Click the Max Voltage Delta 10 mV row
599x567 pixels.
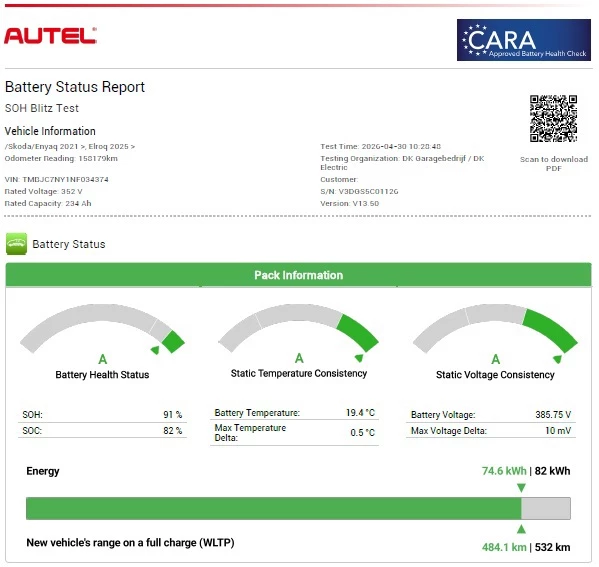491,431
